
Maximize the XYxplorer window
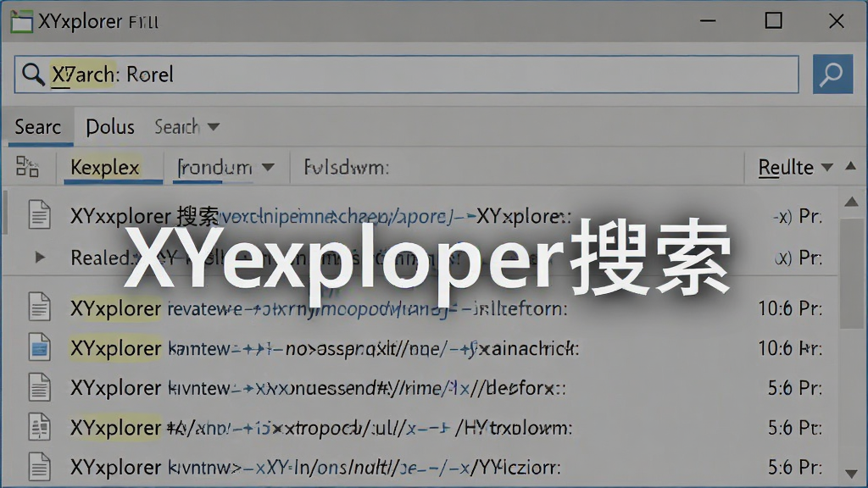coord(773,21)
